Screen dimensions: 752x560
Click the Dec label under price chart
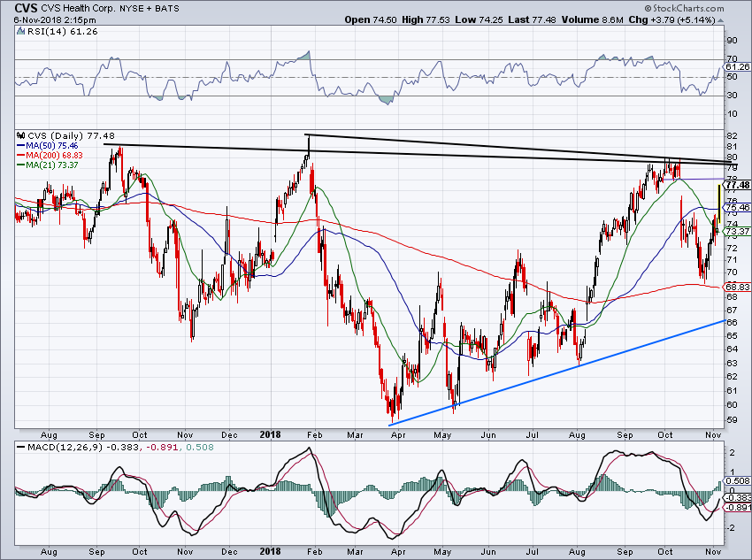230,435
